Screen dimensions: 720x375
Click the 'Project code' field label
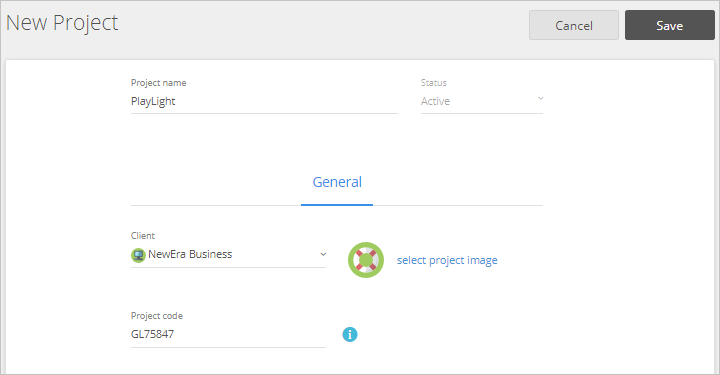point(157,316)
